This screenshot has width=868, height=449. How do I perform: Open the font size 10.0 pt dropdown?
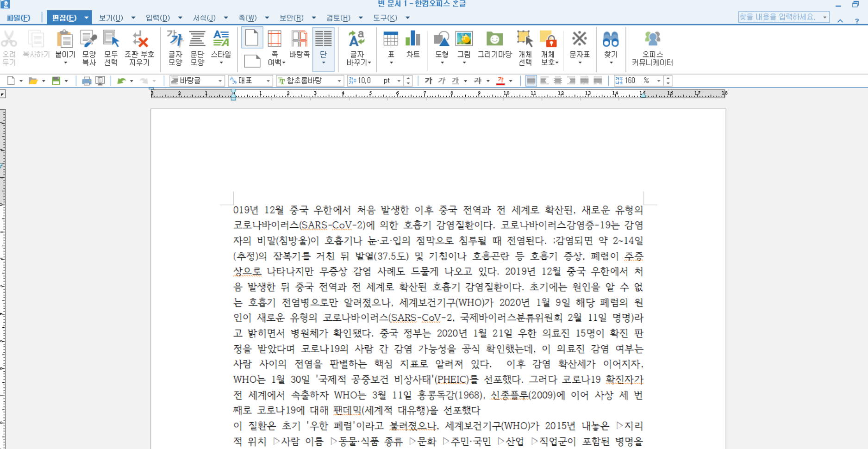399,81
